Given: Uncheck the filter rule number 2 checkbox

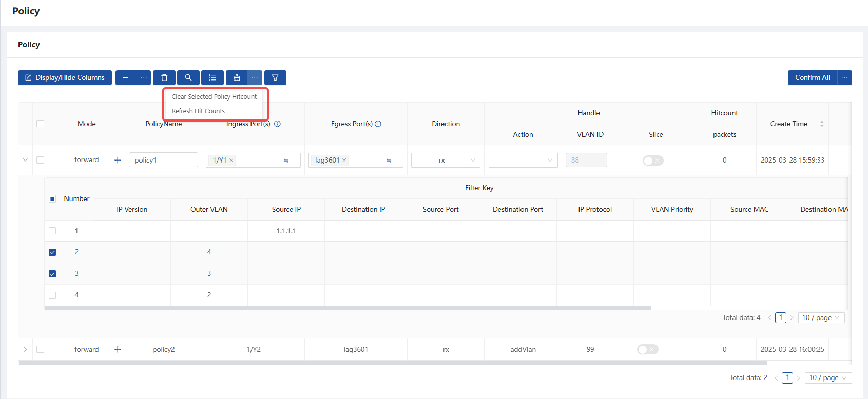Looking at the screenshot, I should point(52,252).
